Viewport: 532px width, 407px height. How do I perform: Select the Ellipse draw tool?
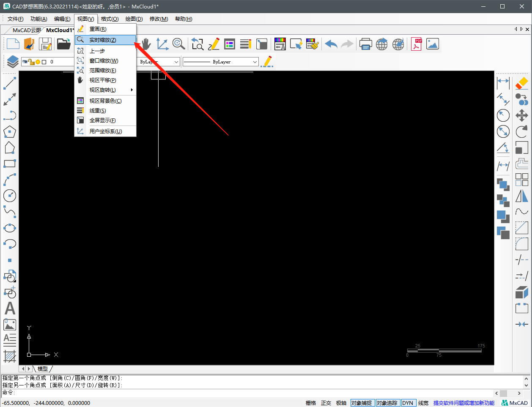(10, 228)
